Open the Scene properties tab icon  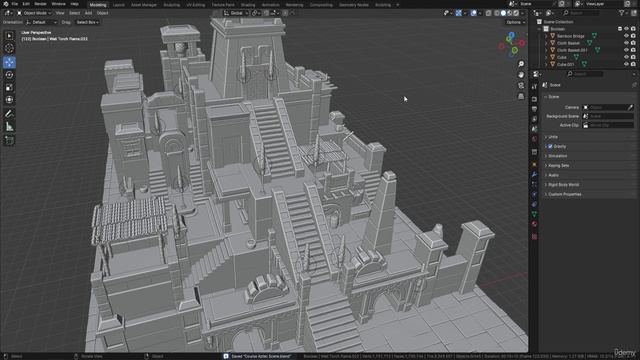pos(534,129)
